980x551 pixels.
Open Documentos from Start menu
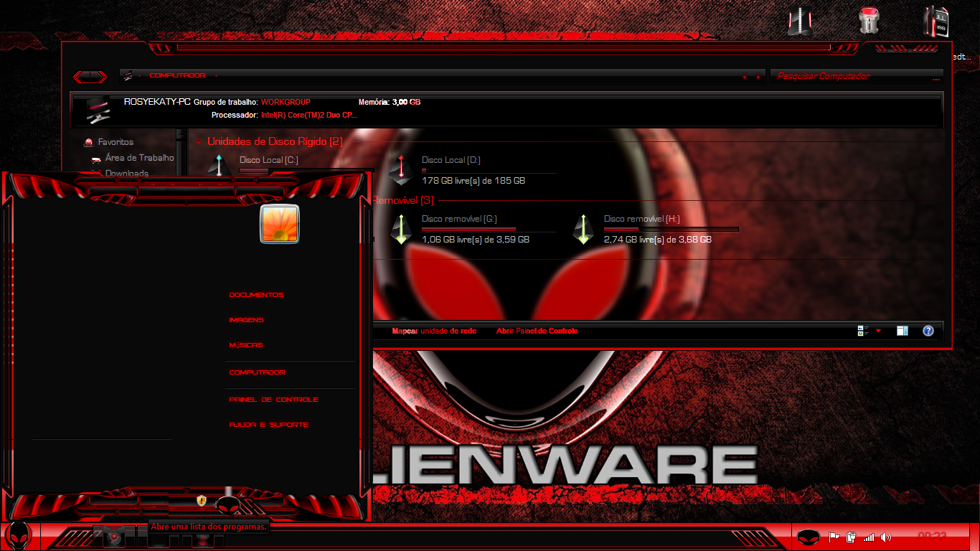click(256, 295)
